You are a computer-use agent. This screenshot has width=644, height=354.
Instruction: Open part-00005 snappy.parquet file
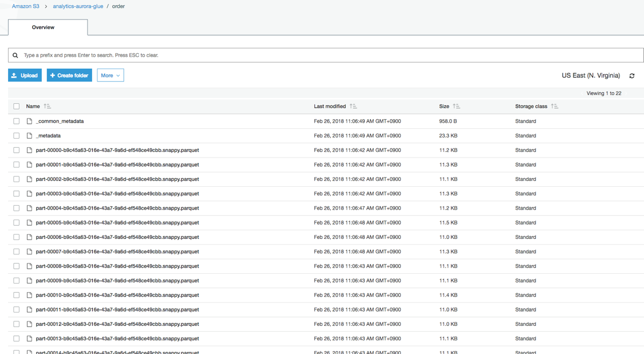[x=117, y=222]
